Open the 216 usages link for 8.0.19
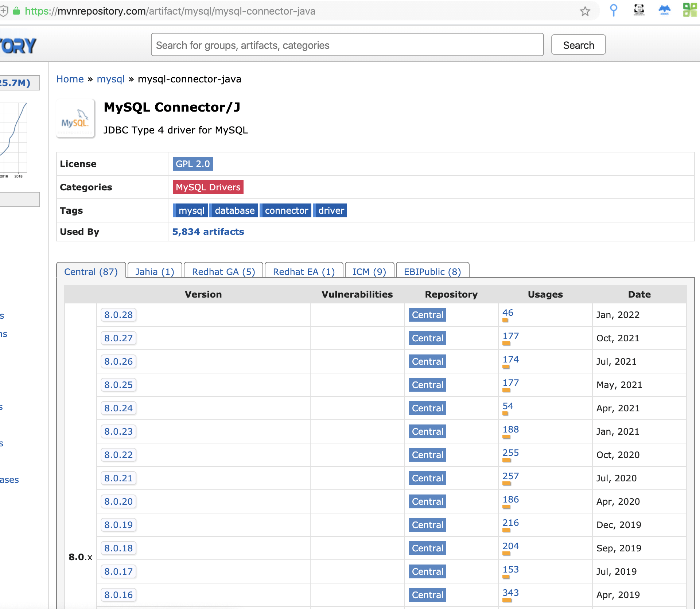 point(510,523)
